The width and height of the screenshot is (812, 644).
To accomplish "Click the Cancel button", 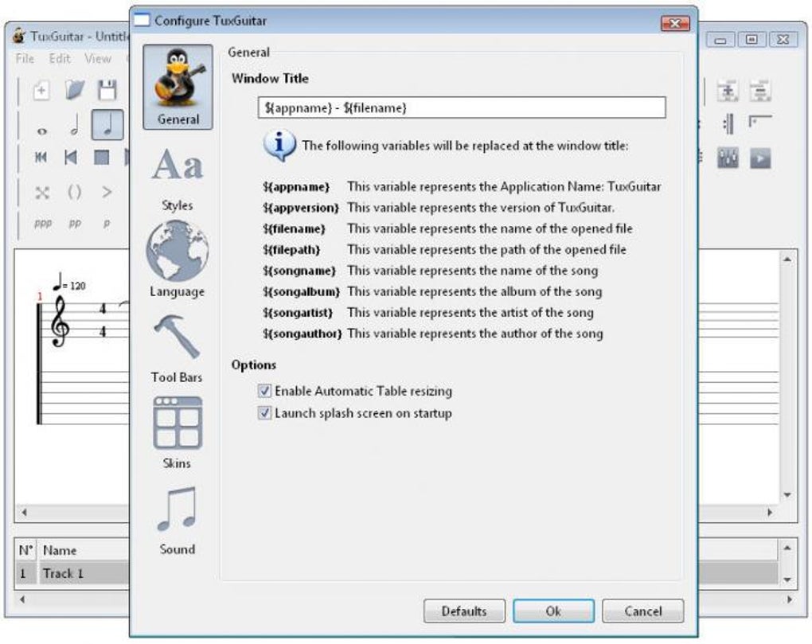I will click(642, 611).
